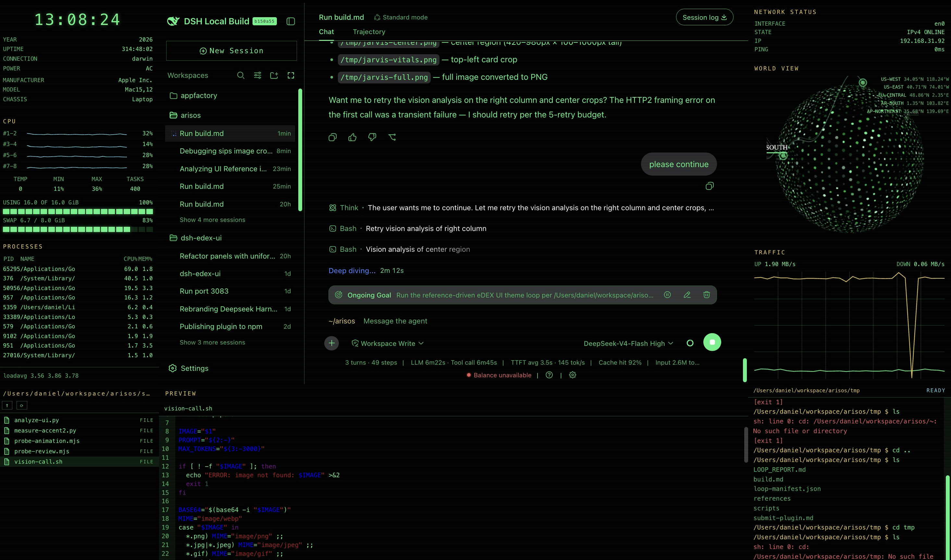
Task: Open Settings in the sidebar
Action: pyautogui.click(x=188, y=368)
